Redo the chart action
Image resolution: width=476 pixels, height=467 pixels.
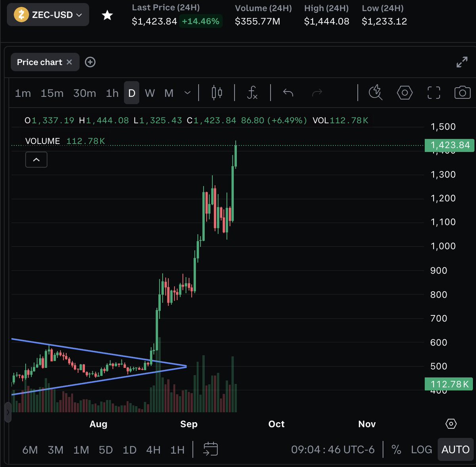[317, 92]
